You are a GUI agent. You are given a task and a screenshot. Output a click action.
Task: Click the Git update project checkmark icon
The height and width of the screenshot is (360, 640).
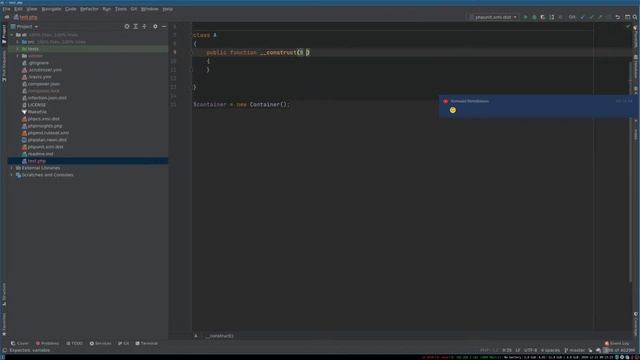(x=582, y=17)
